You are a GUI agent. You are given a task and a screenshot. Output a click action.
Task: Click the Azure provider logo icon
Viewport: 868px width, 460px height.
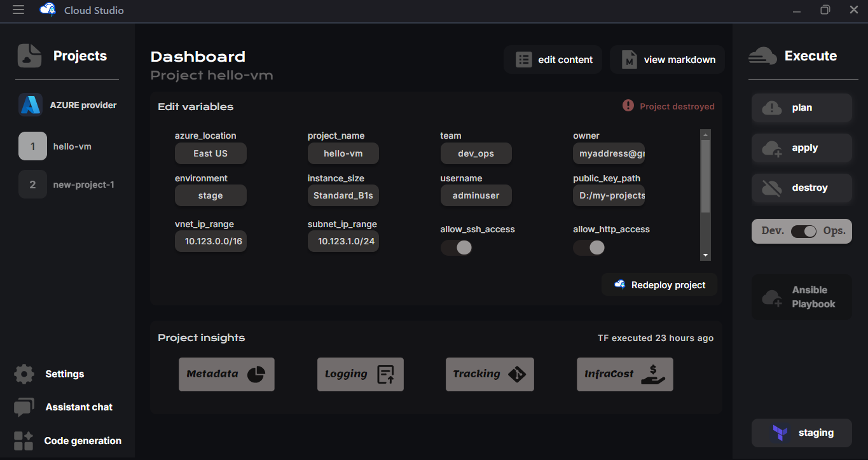click(x=30, y=105)
